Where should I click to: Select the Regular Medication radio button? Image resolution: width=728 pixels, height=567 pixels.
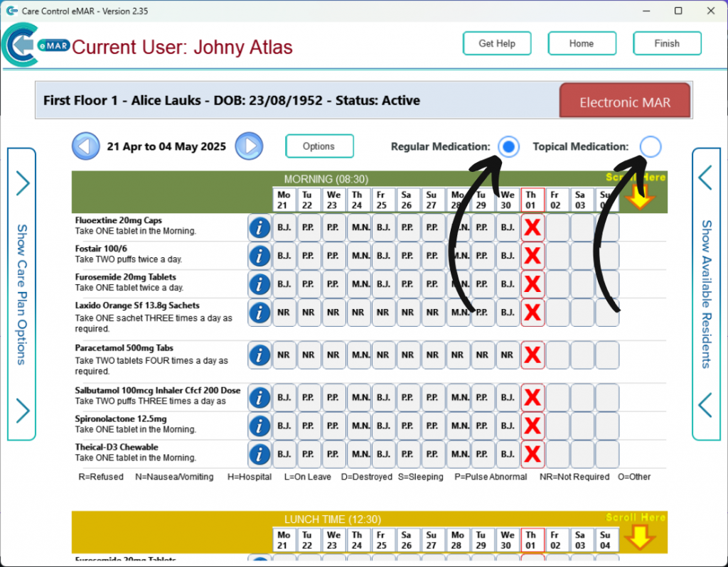509,146
